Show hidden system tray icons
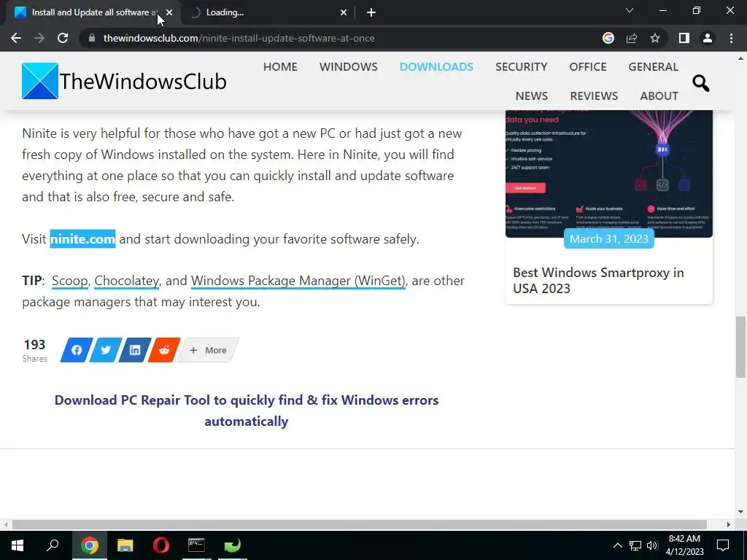The image size is (747, 560). (617, 545)
